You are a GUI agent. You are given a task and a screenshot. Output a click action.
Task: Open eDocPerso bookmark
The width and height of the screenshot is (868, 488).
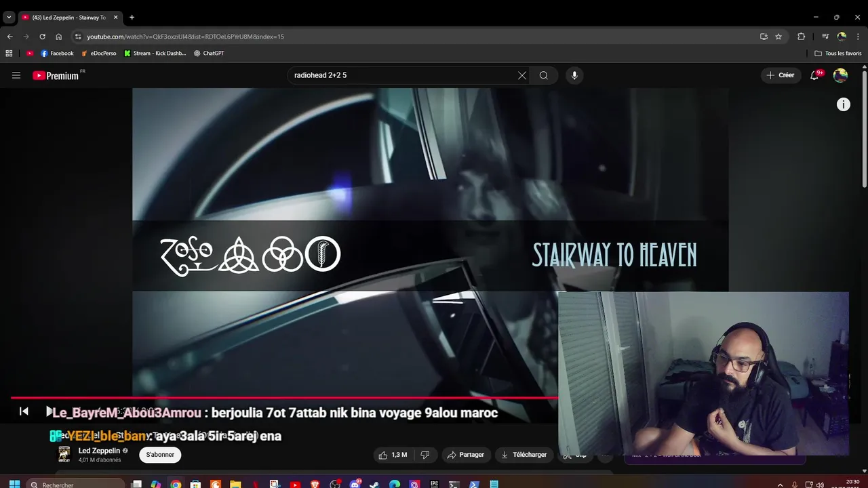[99, 53]
